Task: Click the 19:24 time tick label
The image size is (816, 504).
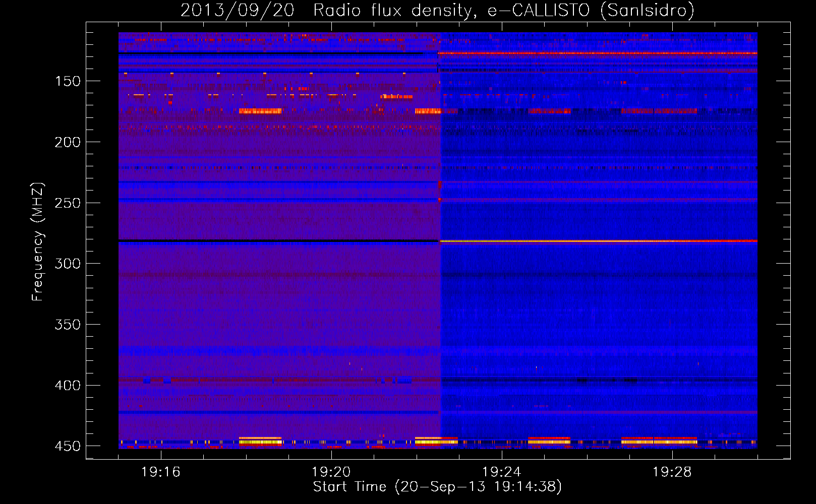Action: click(502, 472)
